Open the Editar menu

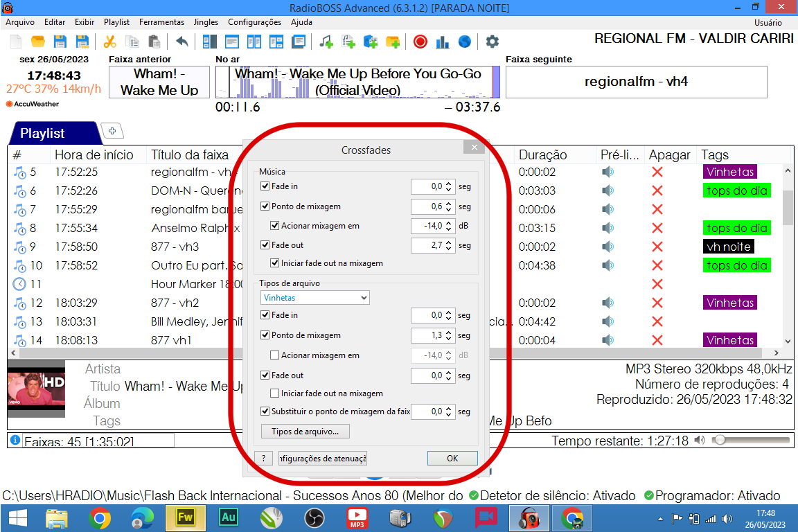(55, 22)
